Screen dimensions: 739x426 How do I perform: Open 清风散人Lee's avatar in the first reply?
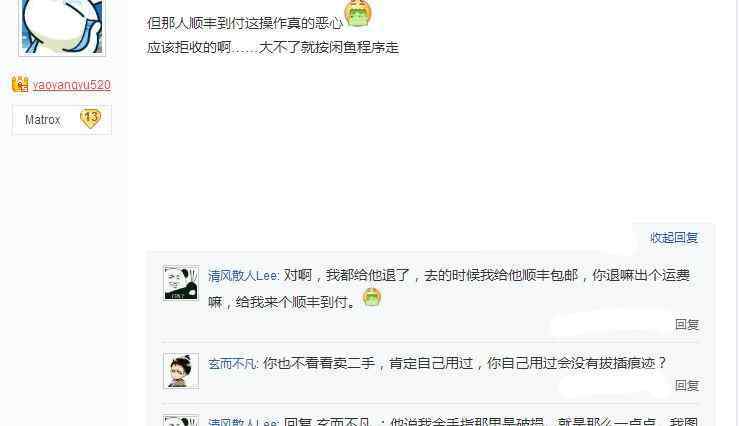coord(181,283)
